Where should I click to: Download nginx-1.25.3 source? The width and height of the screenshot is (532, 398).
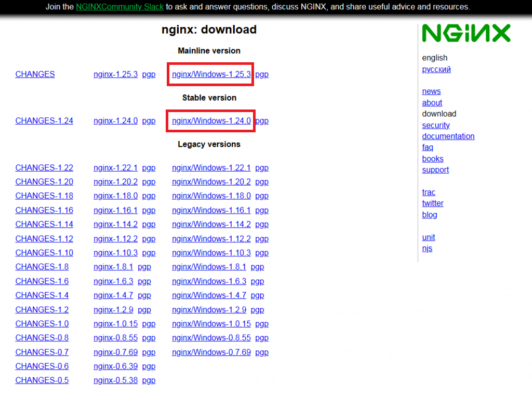click(116, 74)
